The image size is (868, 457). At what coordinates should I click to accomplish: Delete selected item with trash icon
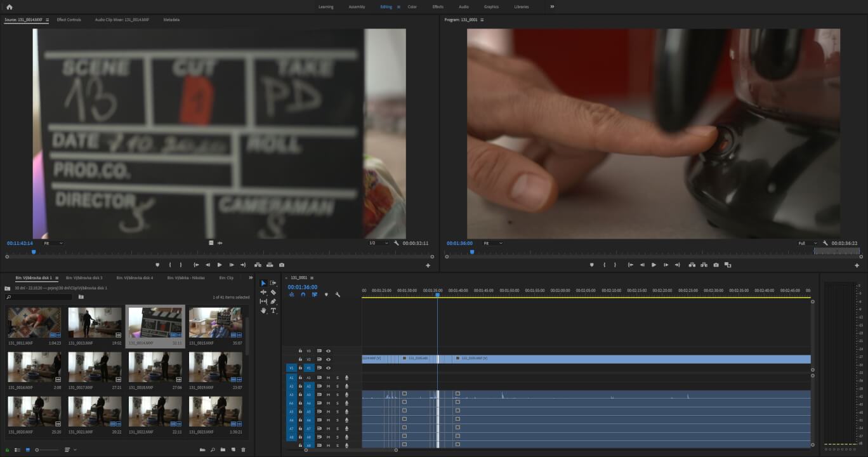pos(243,450)
